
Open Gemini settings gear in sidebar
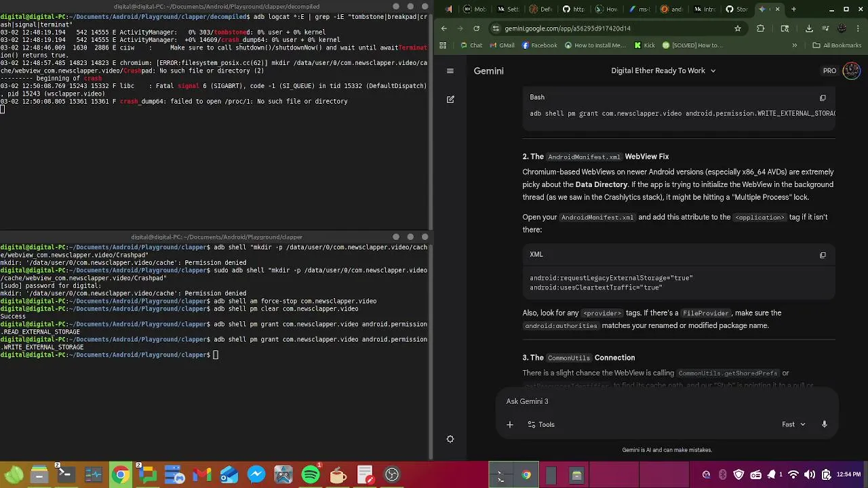pos(450,439)
